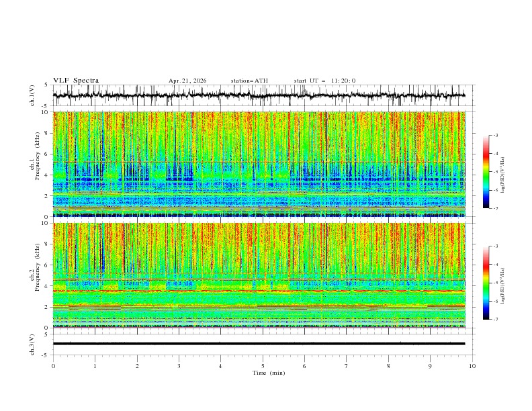
Task: Click the red 3.5 kHz line in ch.2
Action: (x=259, y=291)
